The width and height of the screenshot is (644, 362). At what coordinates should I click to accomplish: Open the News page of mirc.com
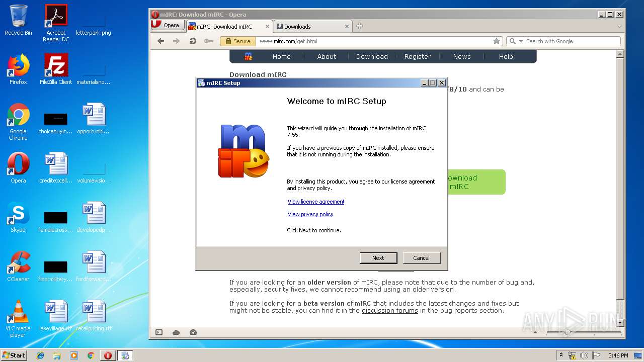tap(462, 56)
